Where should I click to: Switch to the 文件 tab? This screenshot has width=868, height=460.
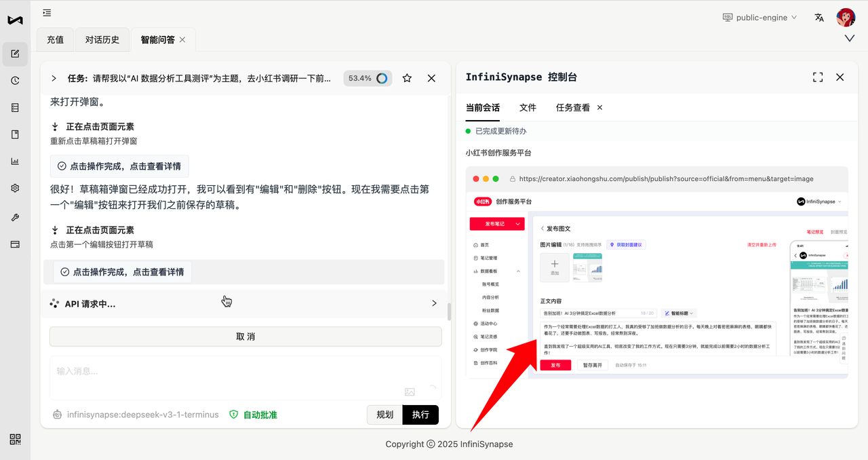(528, 107)
